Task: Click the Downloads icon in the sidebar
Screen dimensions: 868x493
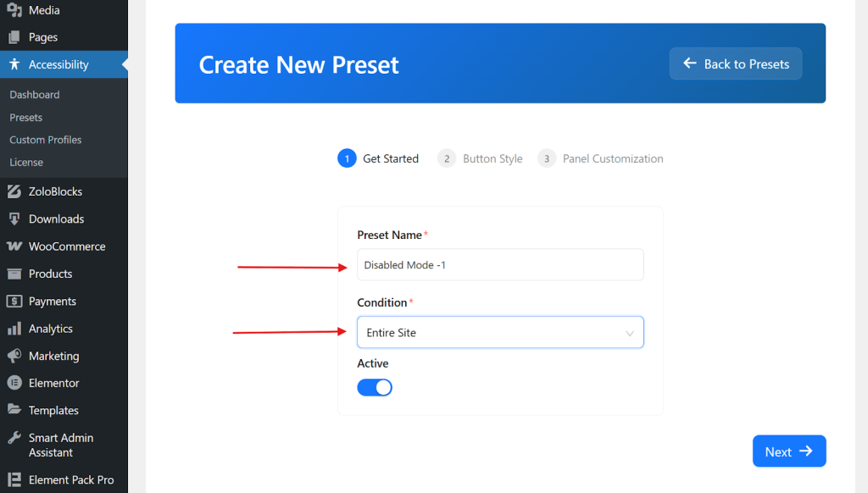Action: tap(17, 219)
